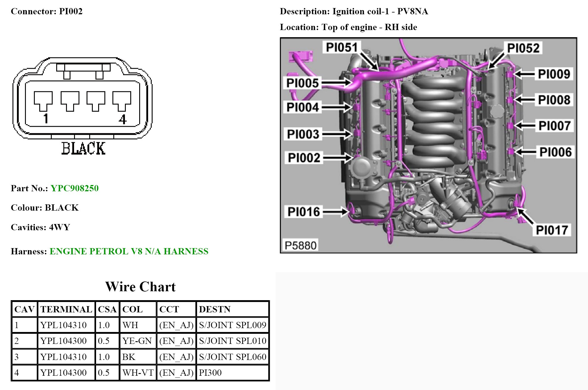Click the PI052 label on the engine diagram
This screenshot has height=390, width=588.
[x=523, y=48]
